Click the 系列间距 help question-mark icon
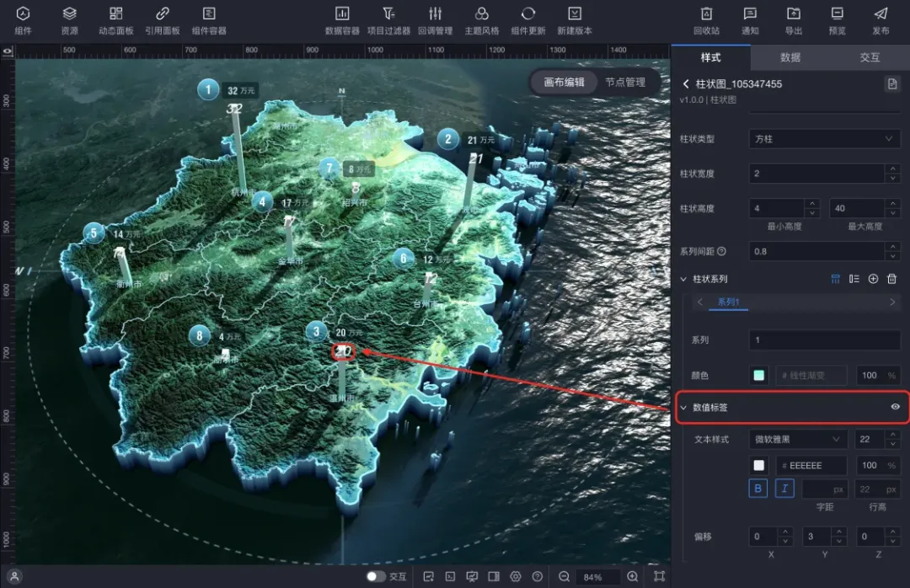910x588 pixels. click(721, 251)
